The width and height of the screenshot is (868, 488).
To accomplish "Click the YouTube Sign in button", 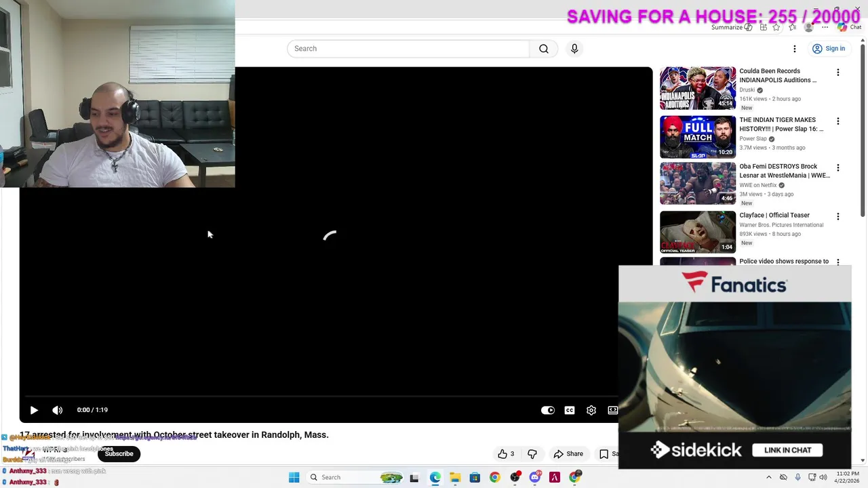I will coord(829,49).
